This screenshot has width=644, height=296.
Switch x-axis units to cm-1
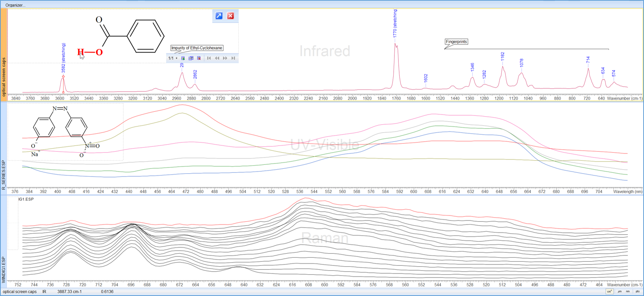click(609, 291)
